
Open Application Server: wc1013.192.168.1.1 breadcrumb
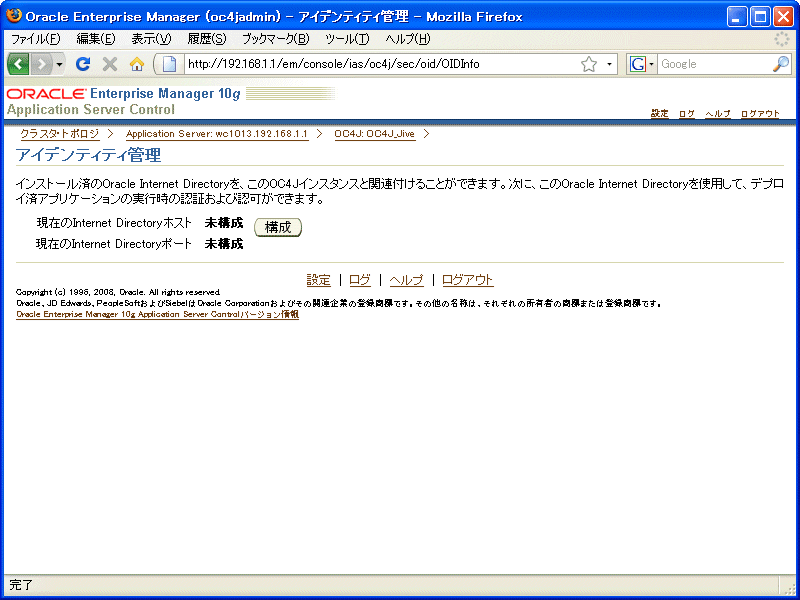pos(217,134)
